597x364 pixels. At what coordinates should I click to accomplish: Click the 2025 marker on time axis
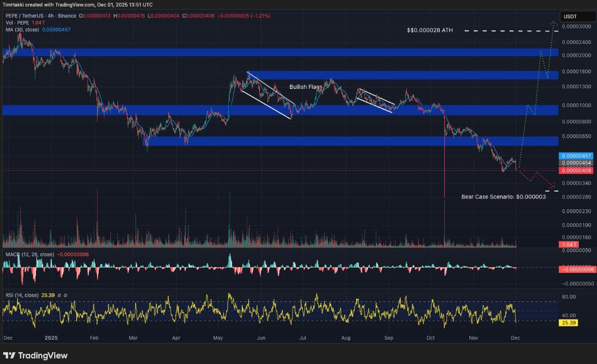tap(51, 338)
